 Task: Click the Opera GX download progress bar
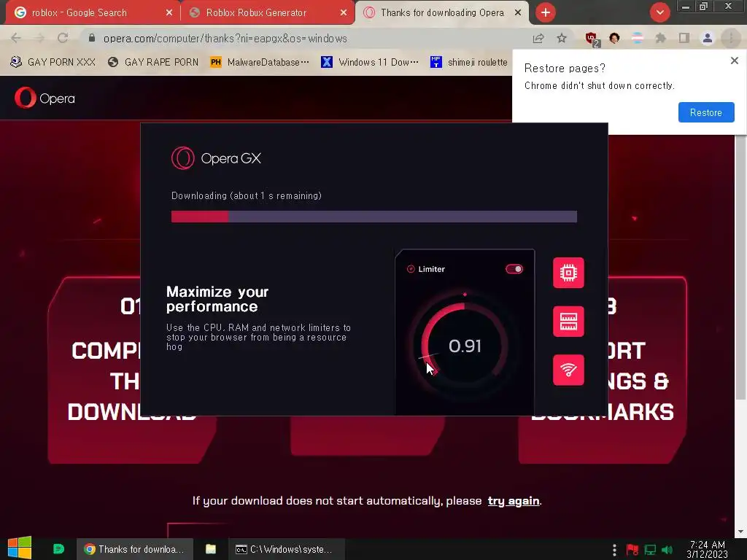tap(374, 217)
